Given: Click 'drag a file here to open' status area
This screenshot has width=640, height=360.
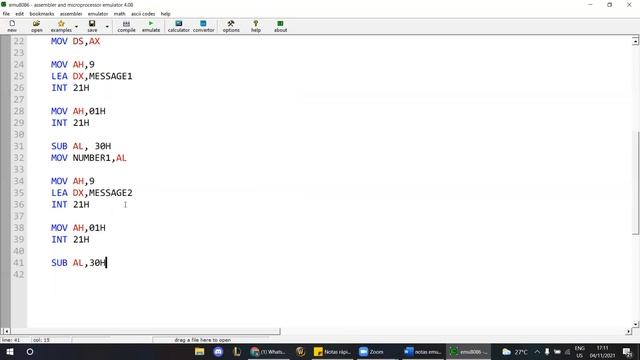Looking at the screenshot, I should pyautogui.click(x=202, y=340).
